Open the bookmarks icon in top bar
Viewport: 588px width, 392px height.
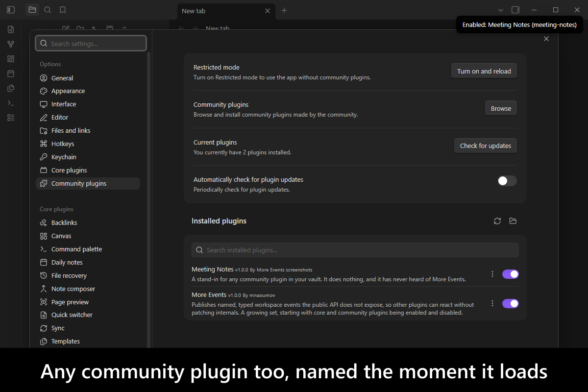pos(63,10)
